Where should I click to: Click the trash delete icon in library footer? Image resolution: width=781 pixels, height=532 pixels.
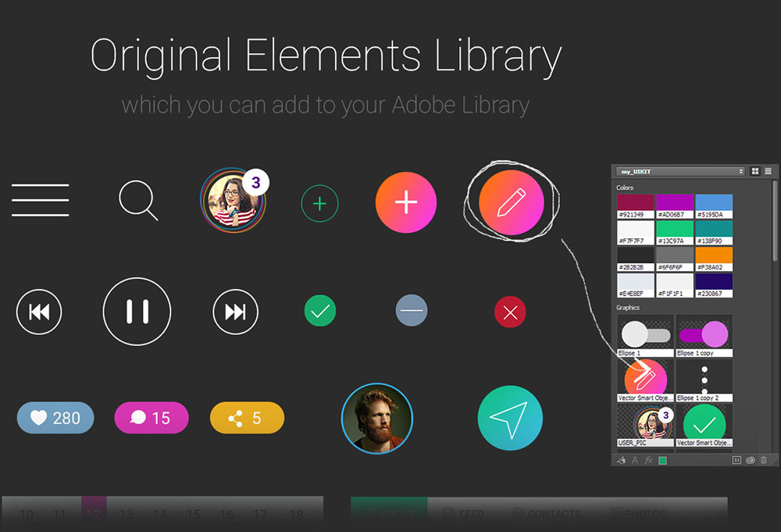click(764, 460)
